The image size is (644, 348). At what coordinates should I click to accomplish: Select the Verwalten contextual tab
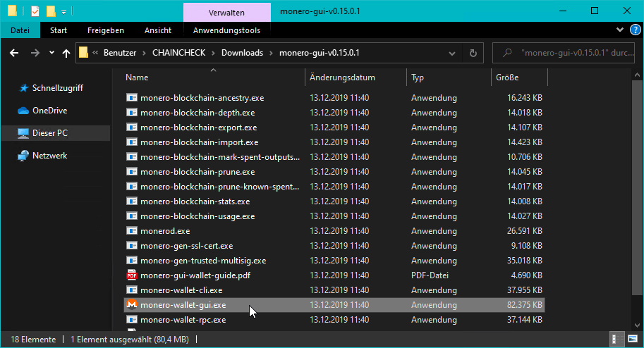(226, 12)
